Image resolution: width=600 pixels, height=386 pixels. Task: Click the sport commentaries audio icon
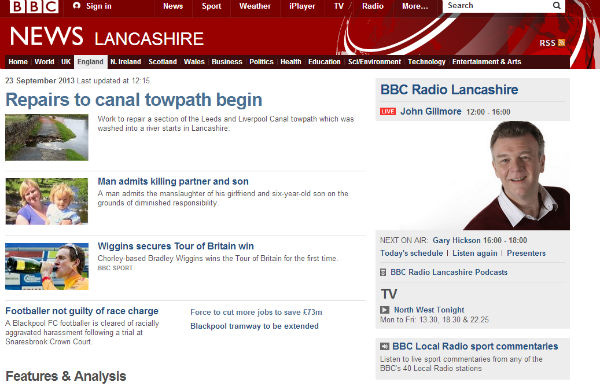[385, 347]
